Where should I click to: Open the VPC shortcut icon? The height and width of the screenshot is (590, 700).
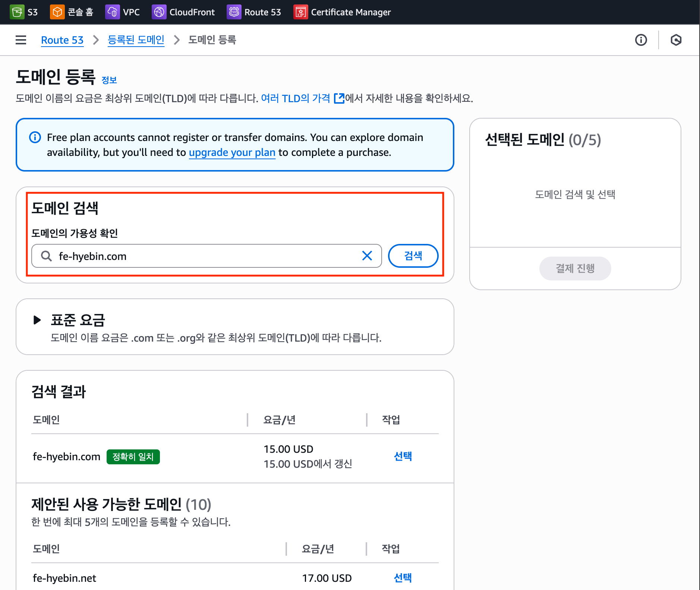click(x=112, y=12)
